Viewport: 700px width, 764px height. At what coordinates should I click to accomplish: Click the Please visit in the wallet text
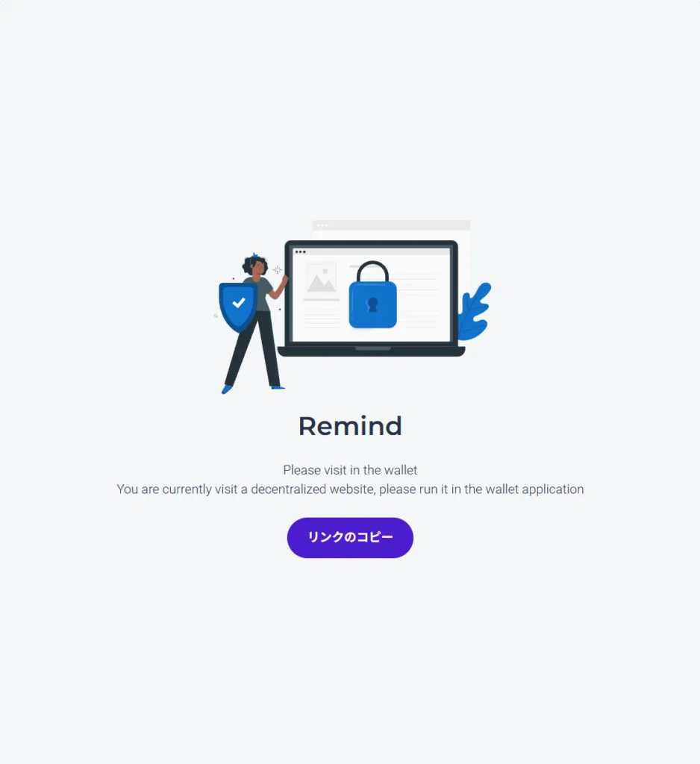click(350, 470)
